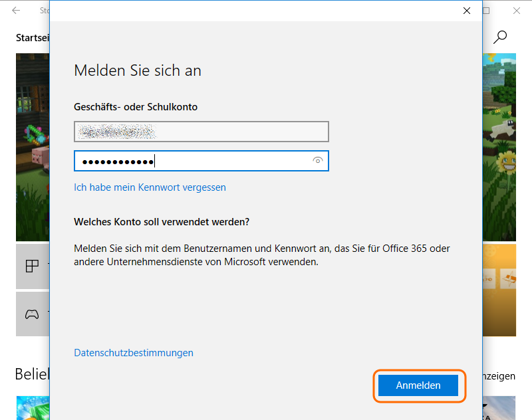
Task: Open the Store search magnifier
Action: tap(501, 37)
